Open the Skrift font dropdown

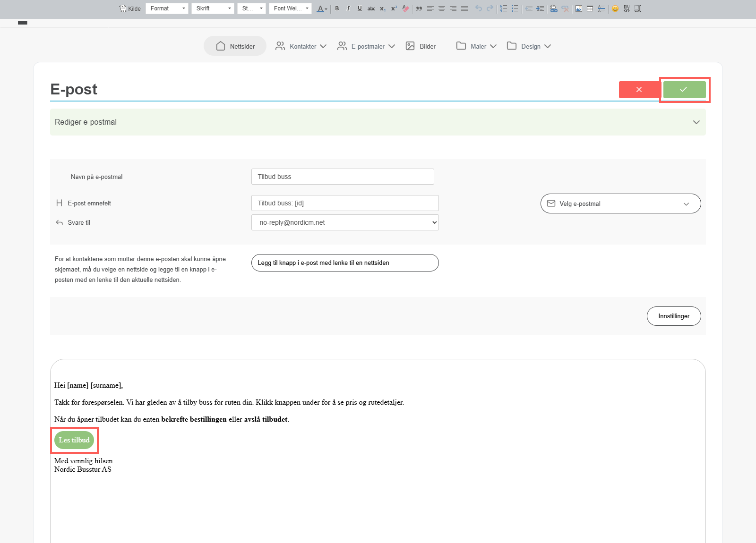[x=213, y=8]
